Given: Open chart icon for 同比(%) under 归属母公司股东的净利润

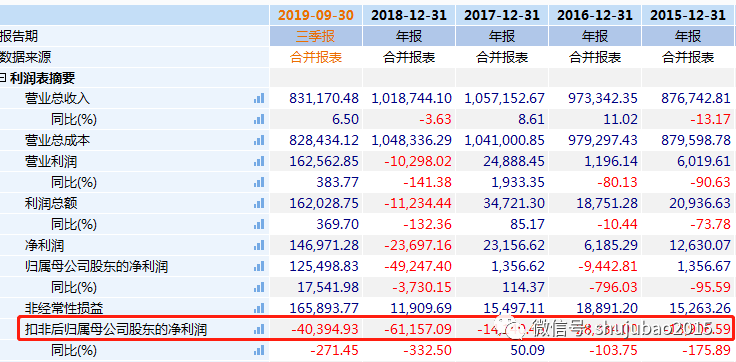Looking at the screenshot, I should pos(259,287).
